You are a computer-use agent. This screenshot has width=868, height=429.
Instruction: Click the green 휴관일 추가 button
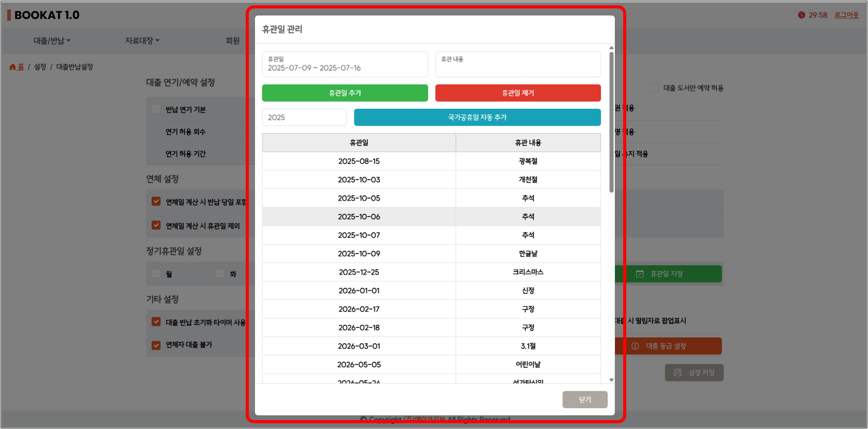345,93
